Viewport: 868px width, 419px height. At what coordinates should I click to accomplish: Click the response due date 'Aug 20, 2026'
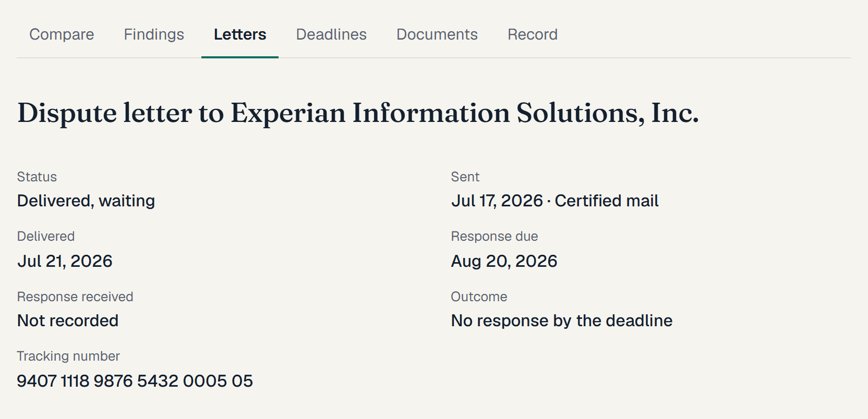click(x=504, y=261)
